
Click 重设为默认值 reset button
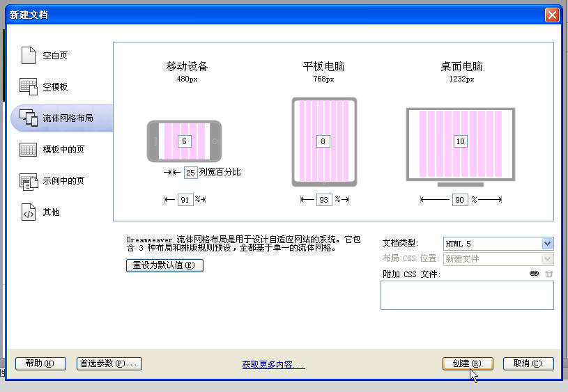(164, 265)
